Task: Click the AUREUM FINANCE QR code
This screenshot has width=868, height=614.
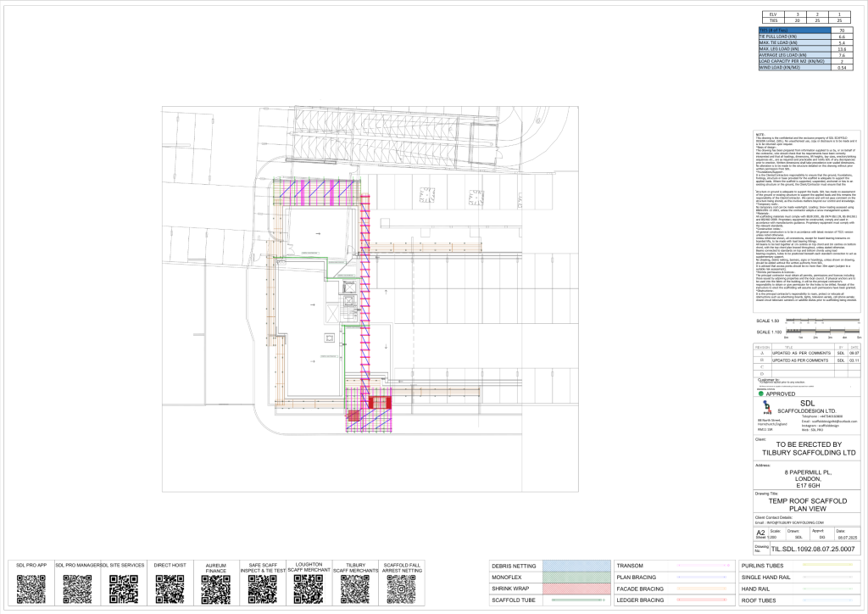Action: [216, 589]
